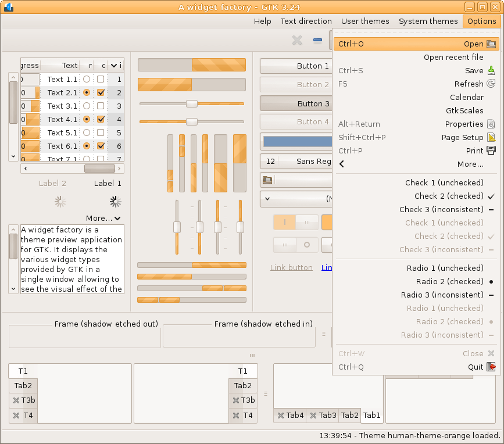Click the Quit icon in menu

tap(491, 367)
